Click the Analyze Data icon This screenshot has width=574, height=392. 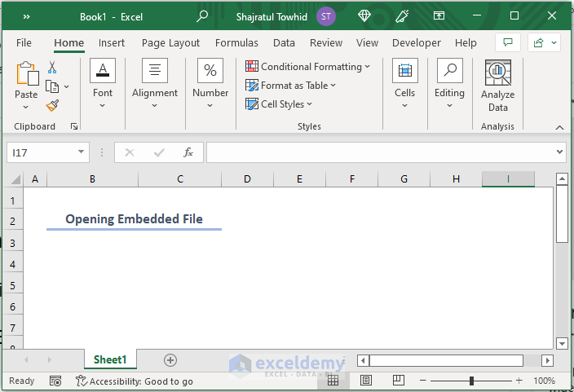(498, 73)
